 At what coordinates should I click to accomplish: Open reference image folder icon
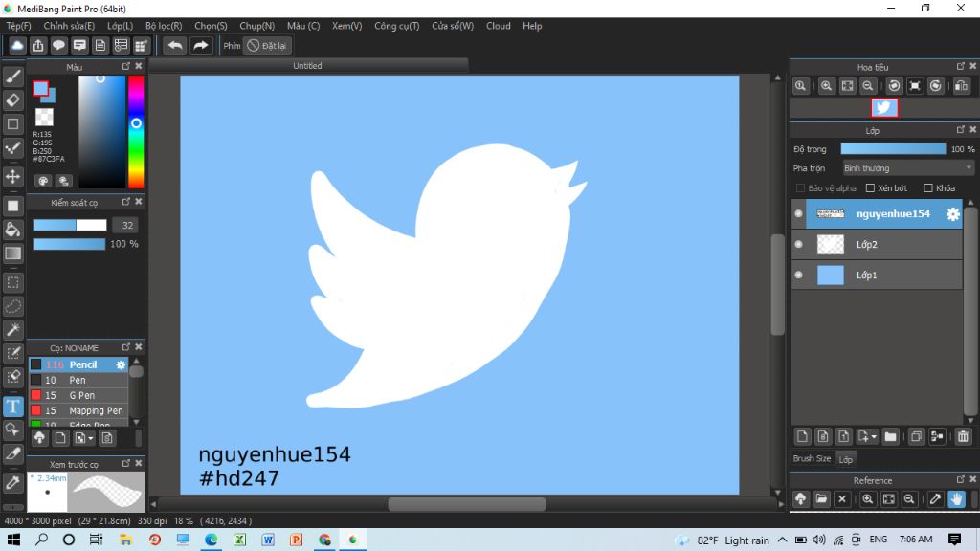821,499
